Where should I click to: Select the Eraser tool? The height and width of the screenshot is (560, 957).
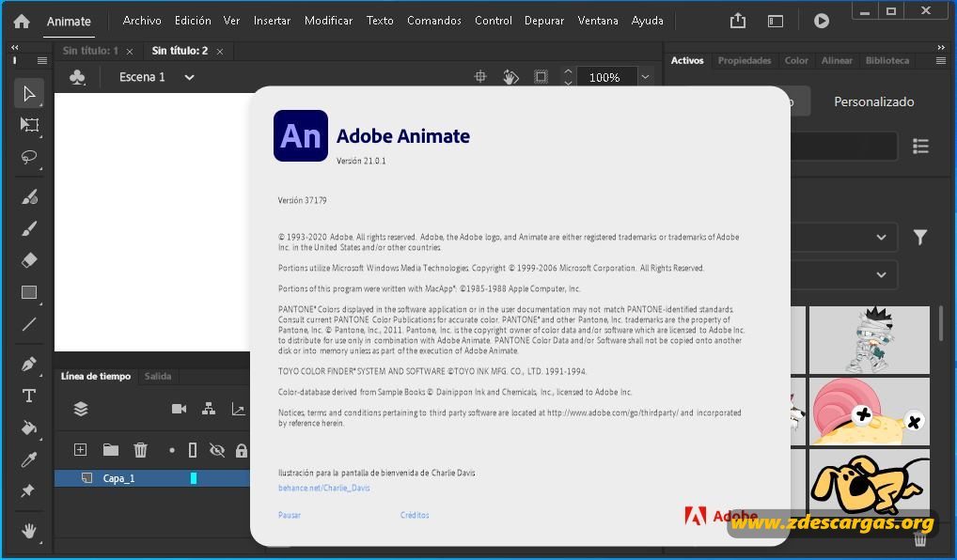tap(29, 260)
